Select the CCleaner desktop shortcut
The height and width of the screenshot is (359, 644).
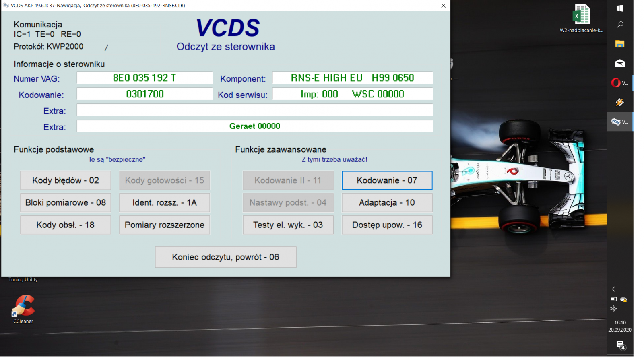point(23,309)
